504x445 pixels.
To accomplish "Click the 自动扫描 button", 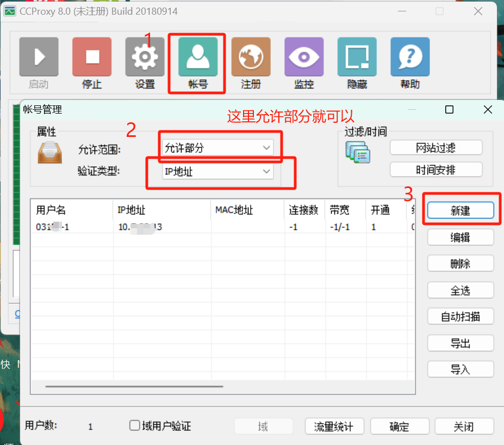I will pyautogui.click(x=461, y=317).
